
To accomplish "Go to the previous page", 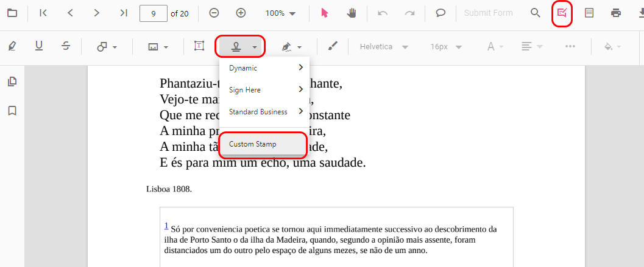I will [70, 13].
